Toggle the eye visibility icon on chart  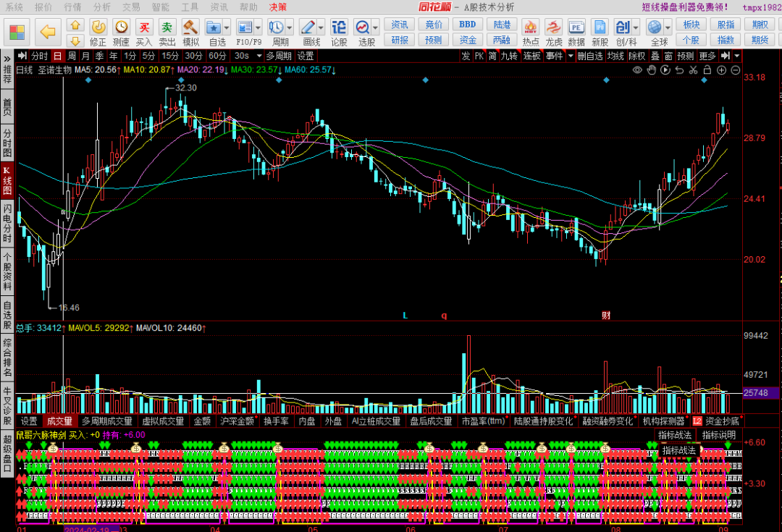(x=637, y=70)
